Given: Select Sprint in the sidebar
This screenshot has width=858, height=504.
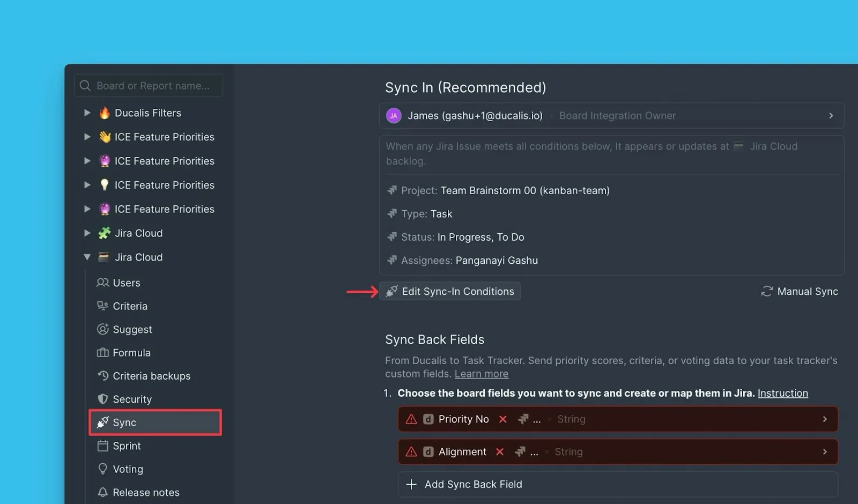Looking at the screenshot, I should click(x=127, y=446).
